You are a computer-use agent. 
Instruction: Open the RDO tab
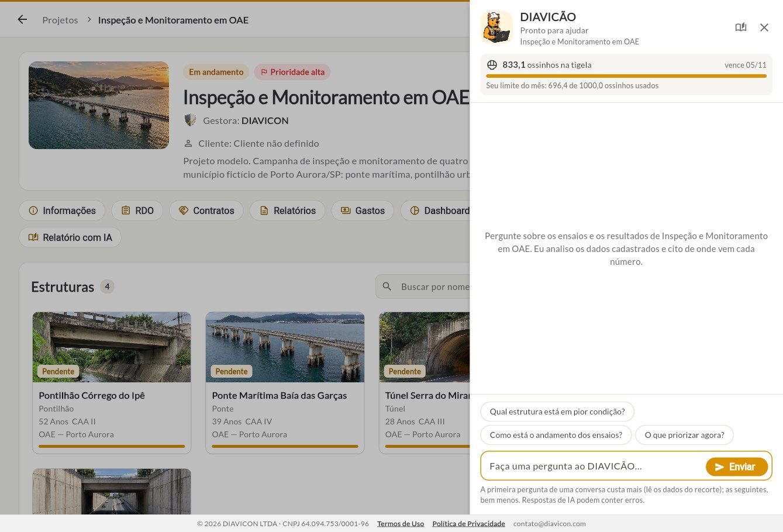click(x=137, y=210)
